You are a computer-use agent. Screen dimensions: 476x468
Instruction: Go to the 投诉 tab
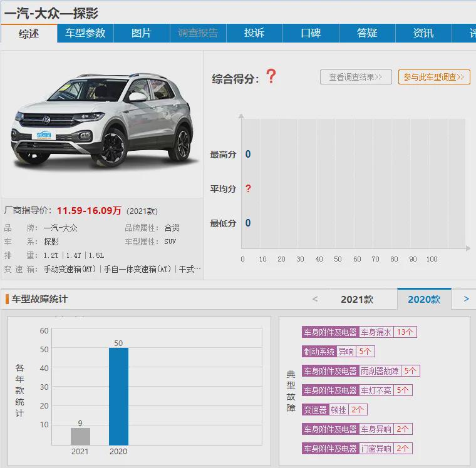pyautogui.click(x=254, y=33)
